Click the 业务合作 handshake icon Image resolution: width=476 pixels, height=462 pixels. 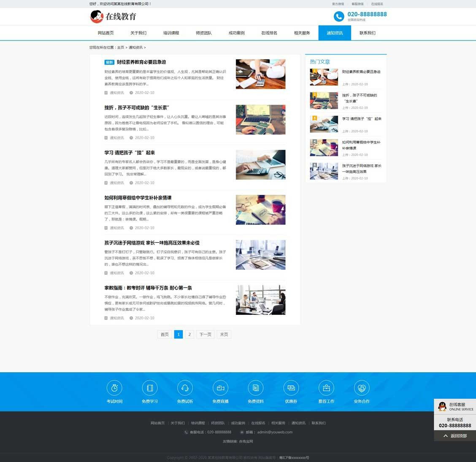362,388
